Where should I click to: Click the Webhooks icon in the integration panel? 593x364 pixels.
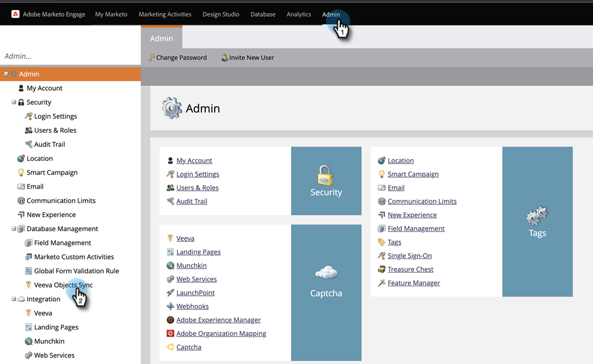click(171, 306)
